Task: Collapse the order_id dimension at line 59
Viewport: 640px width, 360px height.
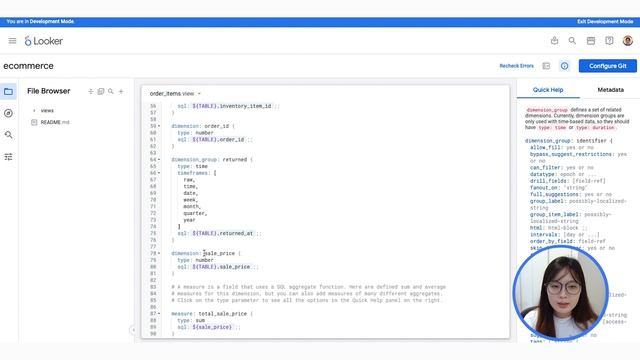Action: [159, 126]
